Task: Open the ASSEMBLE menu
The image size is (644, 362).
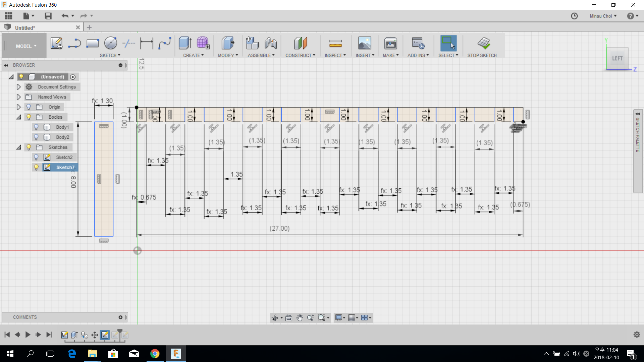Action: [261, 55]
